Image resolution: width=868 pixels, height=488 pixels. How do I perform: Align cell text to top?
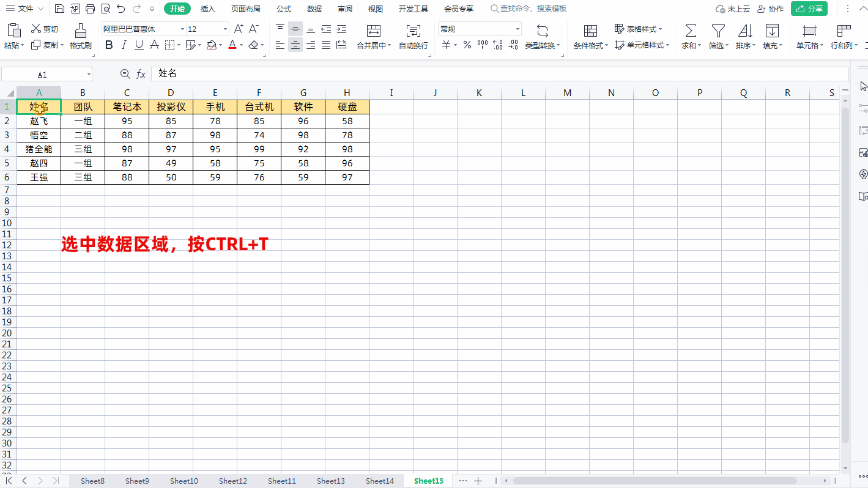tap(280, 29)
